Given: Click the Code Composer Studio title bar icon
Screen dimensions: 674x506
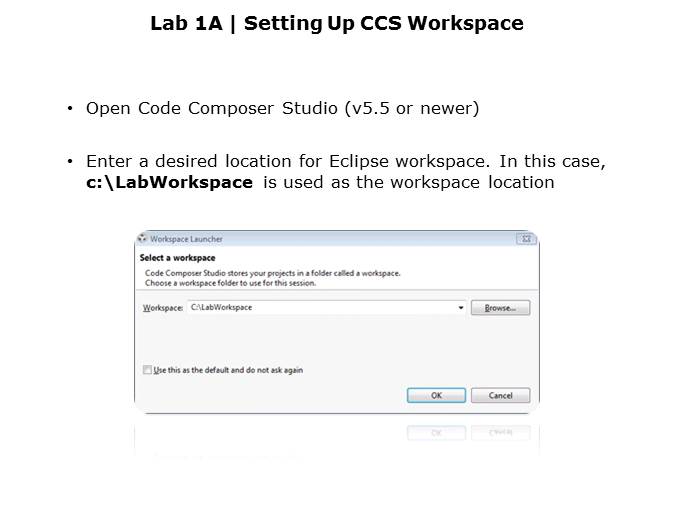Looking at the screenshot, I should 142,239.
